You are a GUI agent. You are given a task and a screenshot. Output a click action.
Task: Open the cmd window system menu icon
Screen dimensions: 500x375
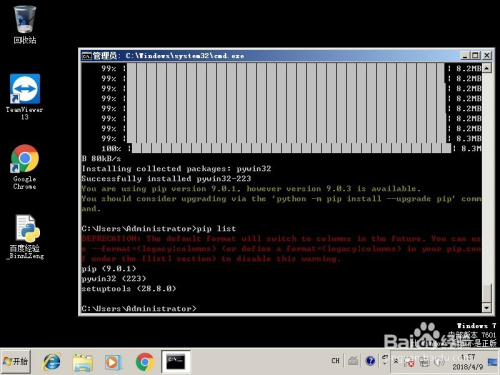pyautogui.click(x=87, y=56)
